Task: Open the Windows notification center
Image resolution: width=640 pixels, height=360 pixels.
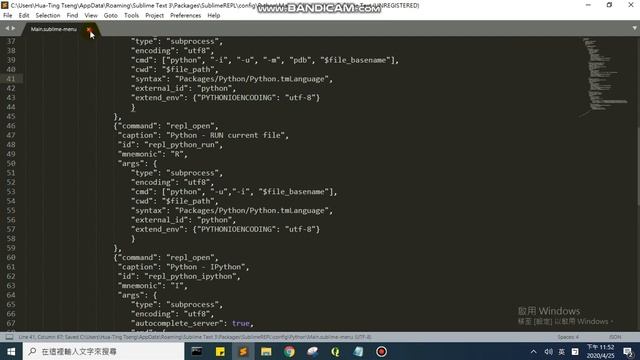Action: [x=628, y=351]
